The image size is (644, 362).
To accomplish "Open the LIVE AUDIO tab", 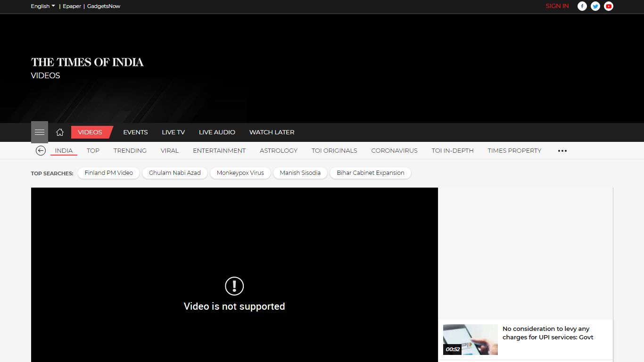I will point(217,132).
